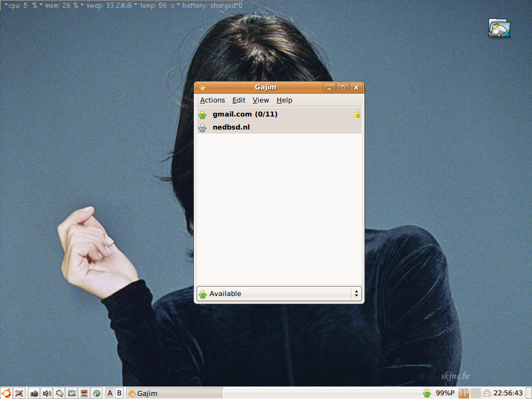Screen dimensions: 532x399
Task: Open the image viewer launcher in the panel
Action: click(x=72, y=393)
